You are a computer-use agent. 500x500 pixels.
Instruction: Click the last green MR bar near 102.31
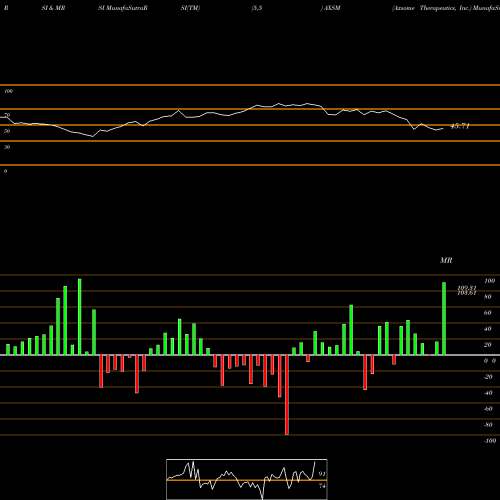tap(444, 319)
